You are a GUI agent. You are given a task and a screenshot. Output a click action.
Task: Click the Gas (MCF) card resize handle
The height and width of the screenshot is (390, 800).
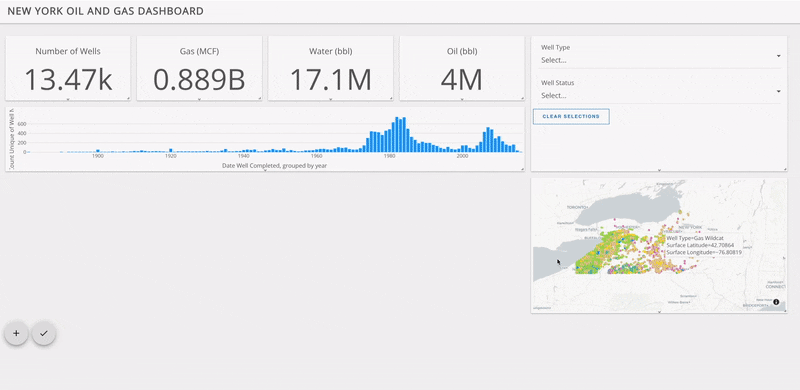[x=260, y=98]
